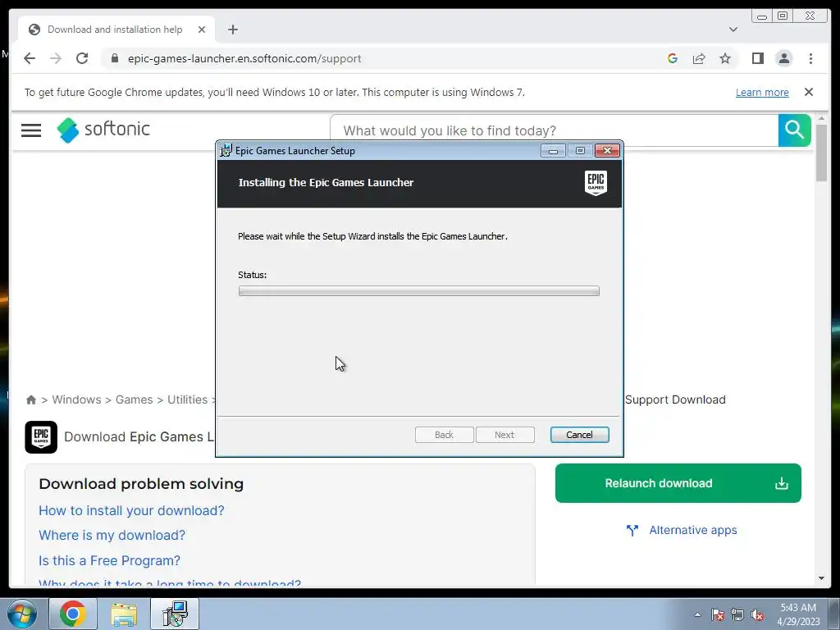Go to Softonic home via breadcrumb icon
The image size is (840, 630).
[x=31, y=399]
